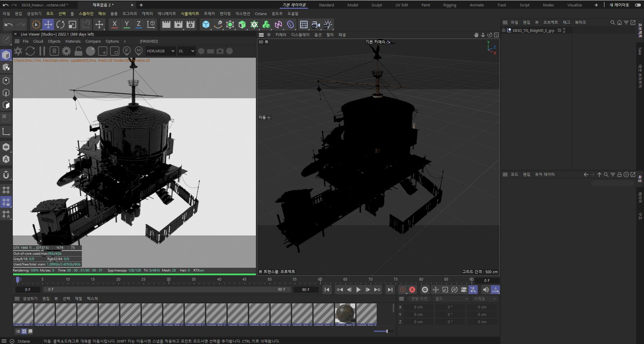644x344 pixels.
Task: Select the textured sphere material thumbnail
Action: (345, 314)
